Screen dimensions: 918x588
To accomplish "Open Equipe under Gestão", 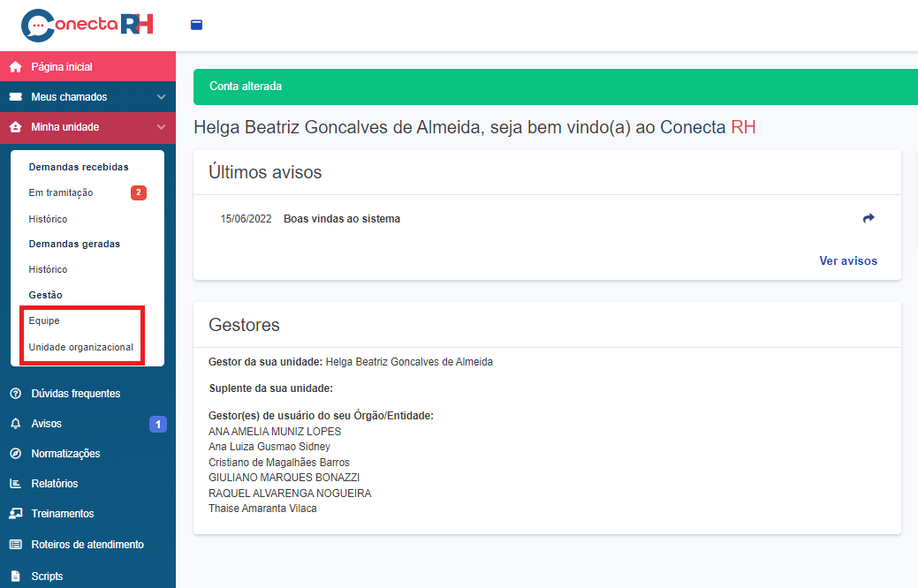I will pos(44,320).
